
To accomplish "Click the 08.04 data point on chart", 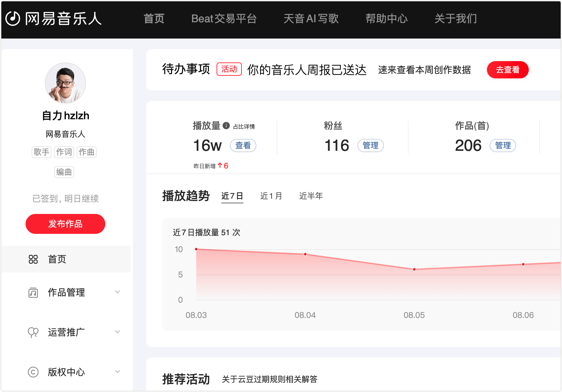I will point(305,254).
